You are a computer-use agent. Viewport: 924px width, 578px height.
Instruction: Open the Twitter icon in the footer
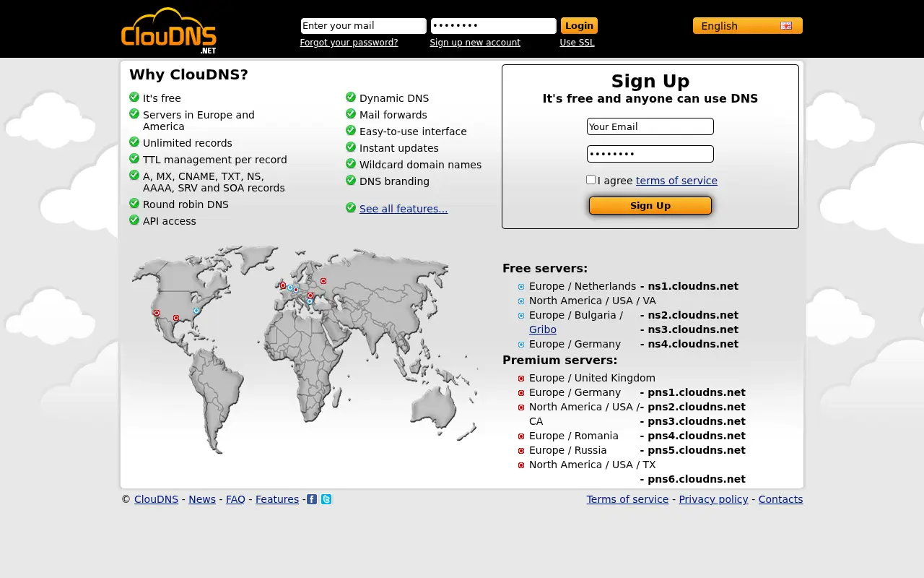[x=326, y=499]
